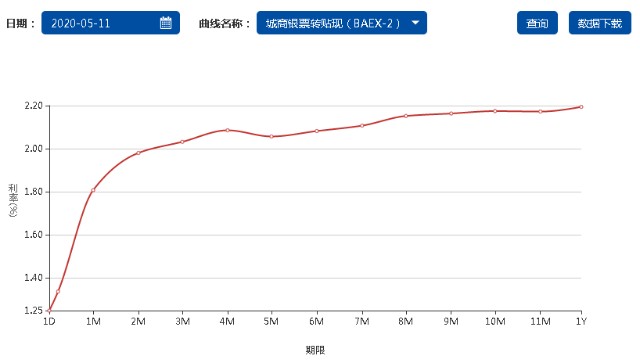This screenshot has width=640, height=363.
Task: Select the 9M data point on curve
Action: pos(451,114)
